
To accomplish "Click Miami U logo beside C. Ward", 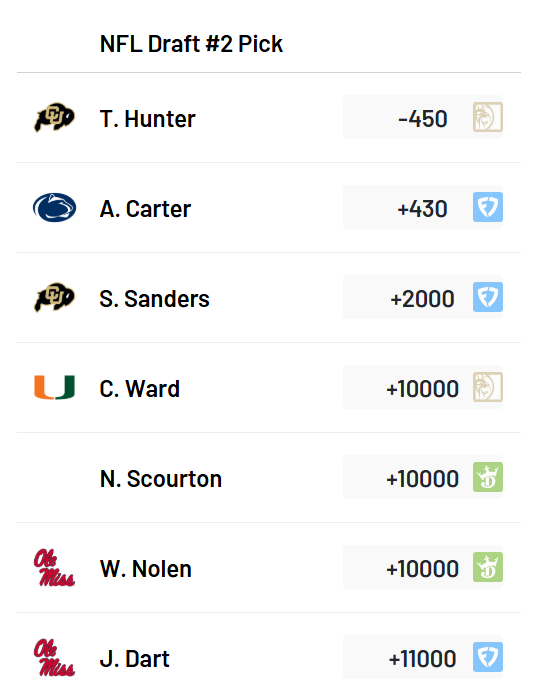I will [55, 387].
